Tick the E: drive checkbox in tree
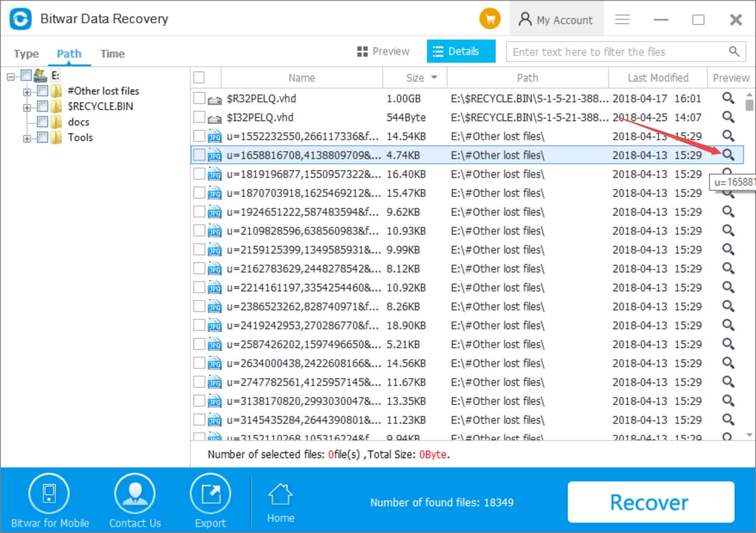Screen dimensions: 756x533 coord(26,76)
